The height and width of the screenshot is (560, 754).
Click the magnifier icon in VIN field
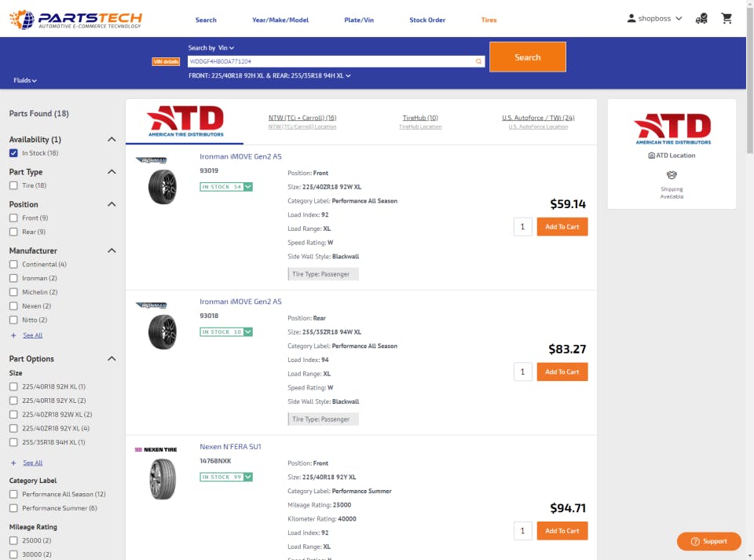pos(478,61)
